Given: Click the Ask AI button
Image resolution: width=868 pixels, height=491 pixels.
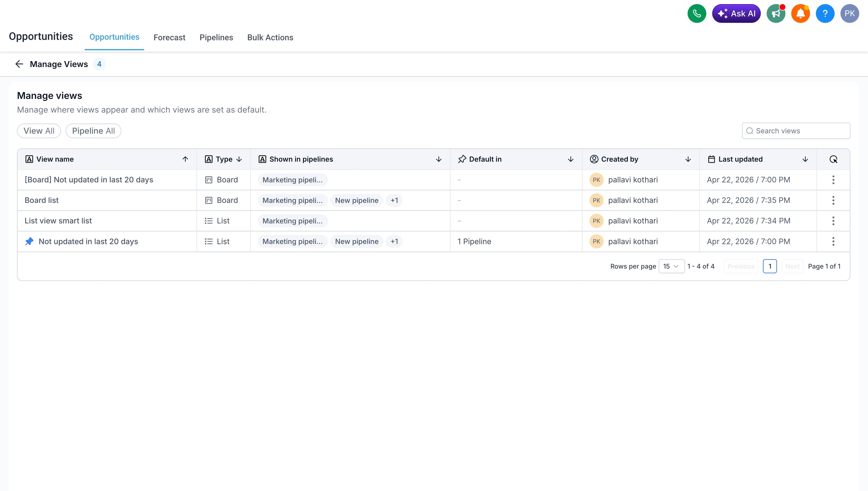Looking at the screenshot, I should [737, 13].
